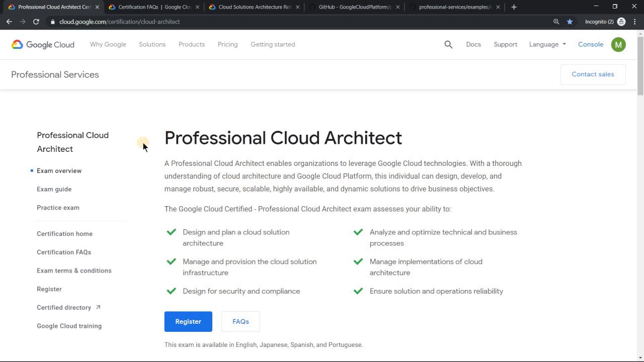
Task: Open the Console link
Action: point(591,44)
